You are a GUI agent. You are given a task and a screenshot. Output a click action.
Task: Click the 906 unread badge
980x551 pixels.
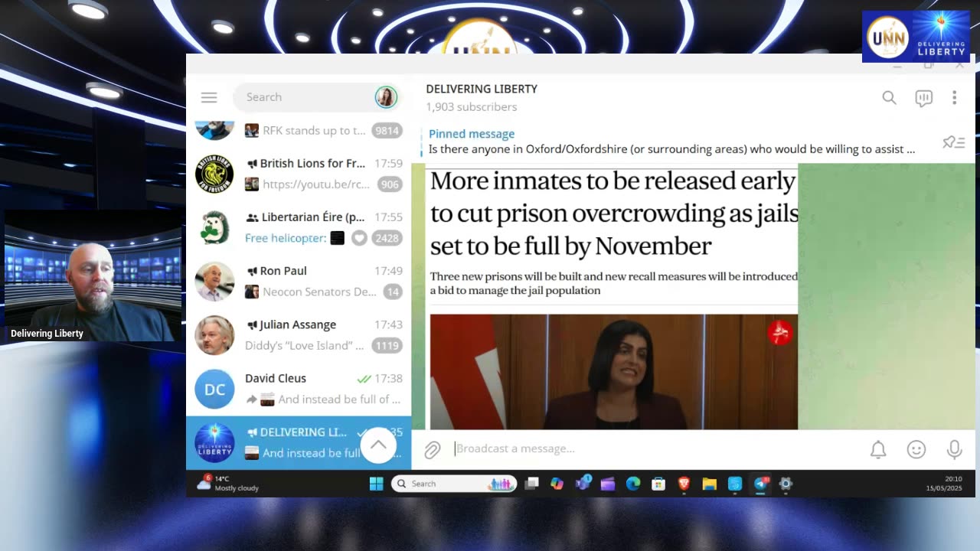click(x=390, y=184)
